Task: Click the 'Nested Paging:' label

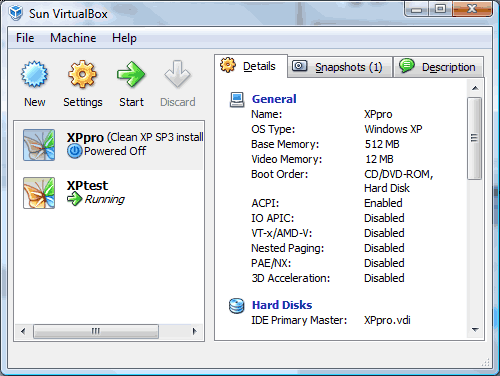Action: (x=288, y=248)
